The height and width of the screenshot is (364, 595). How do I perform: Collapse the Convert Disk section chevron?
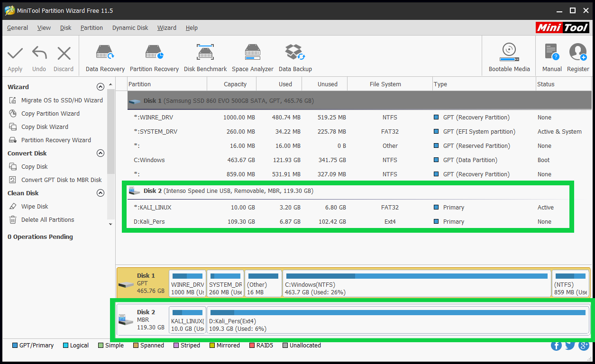100,153
